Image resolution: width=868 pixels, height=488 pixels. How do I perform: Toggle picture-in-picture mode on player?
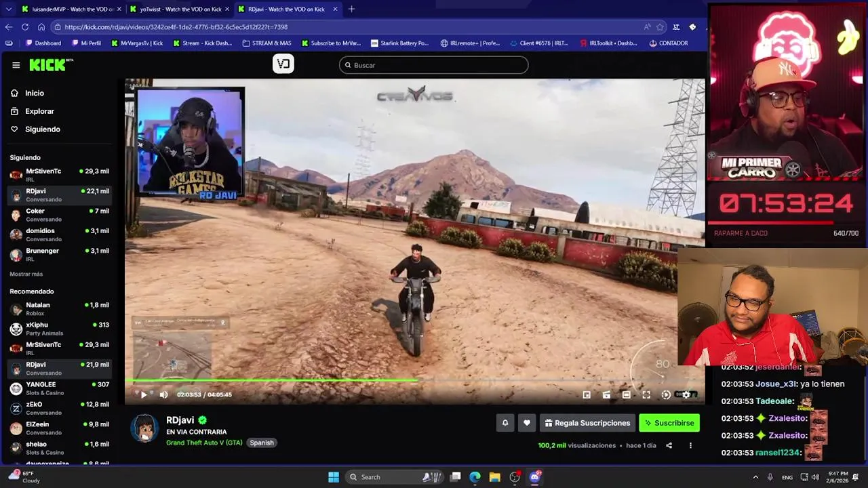(x=587, y=394)
